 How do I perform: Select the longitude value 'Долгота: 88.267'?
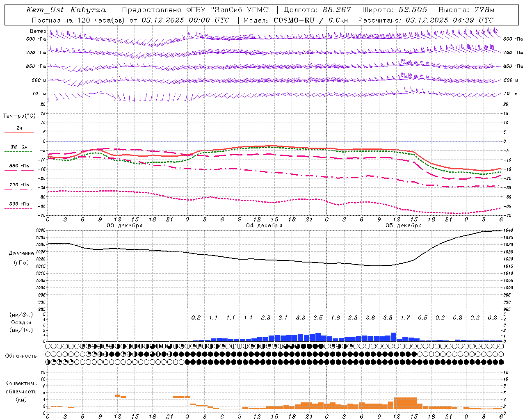317,10
